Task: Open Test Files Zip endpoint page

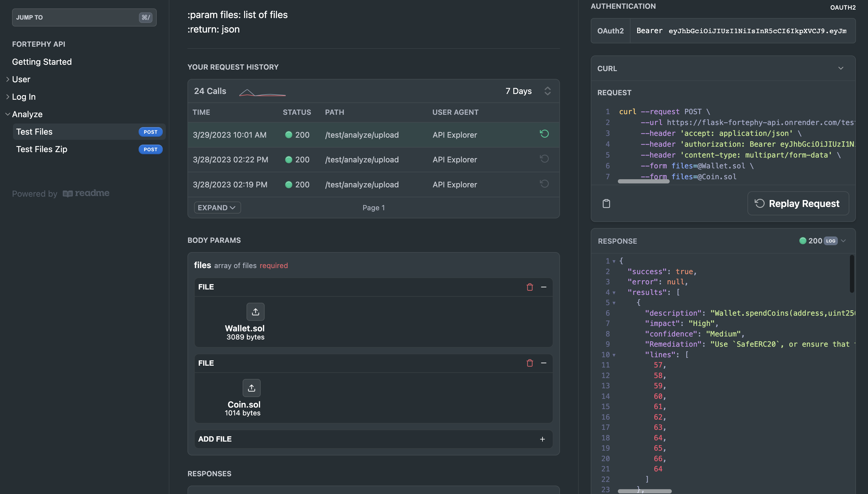Action: pyautogui.click(x=42, y=149)
